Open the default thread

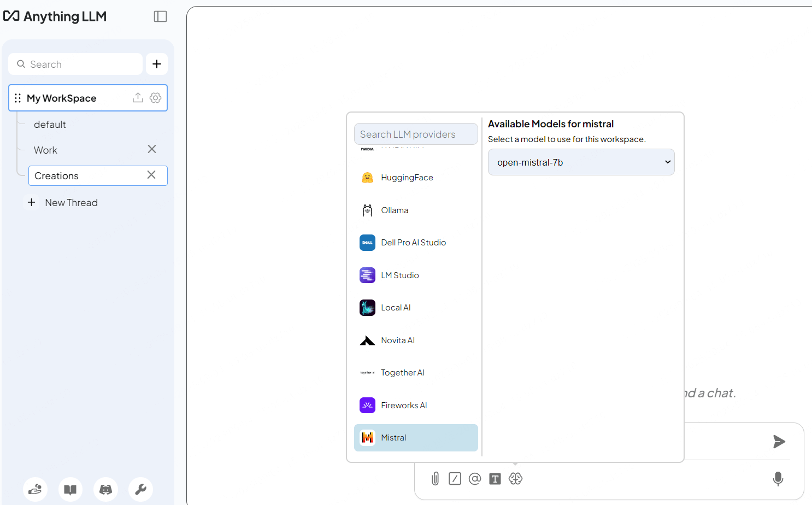(50, 125)
